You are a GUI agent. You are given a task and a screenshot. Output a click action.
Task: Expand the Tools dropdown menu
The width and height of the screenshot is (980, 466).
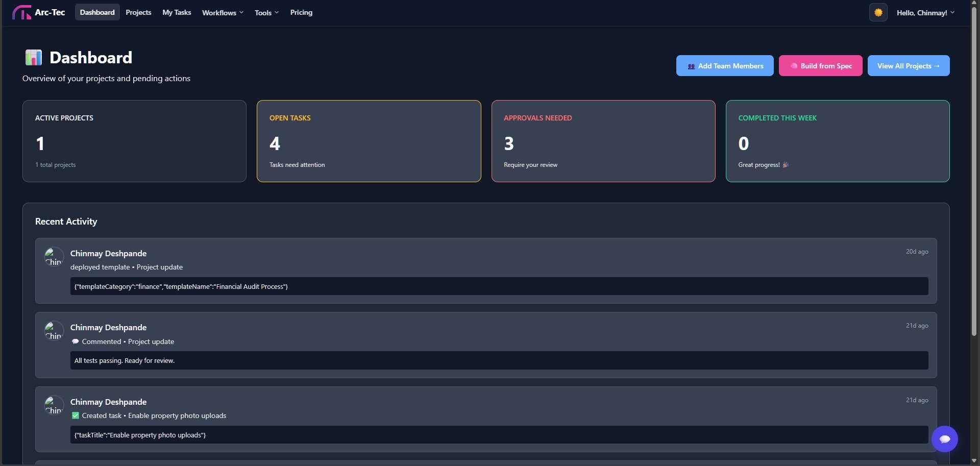click(266, 12)
